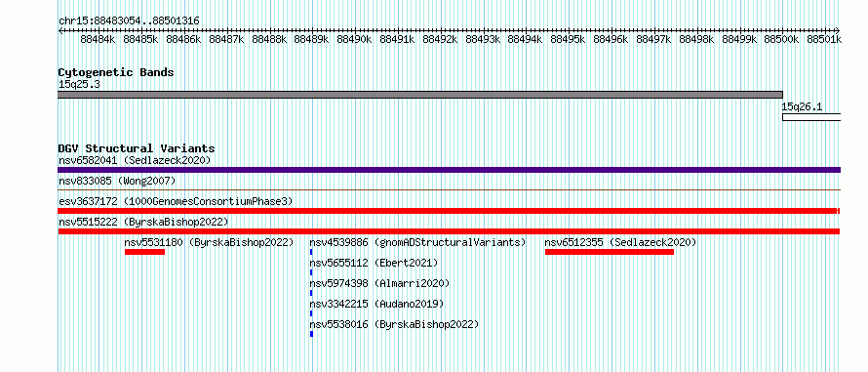The height and width of the screenshot is (372, 868).
Task: Click the short red nsv5531180 bar
Action: pos(145,252)
